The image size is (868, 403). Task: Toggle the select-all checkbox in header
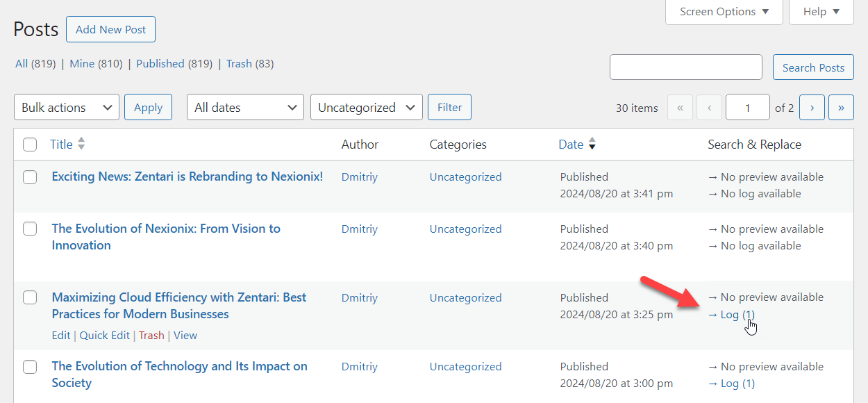pos(30,145)
